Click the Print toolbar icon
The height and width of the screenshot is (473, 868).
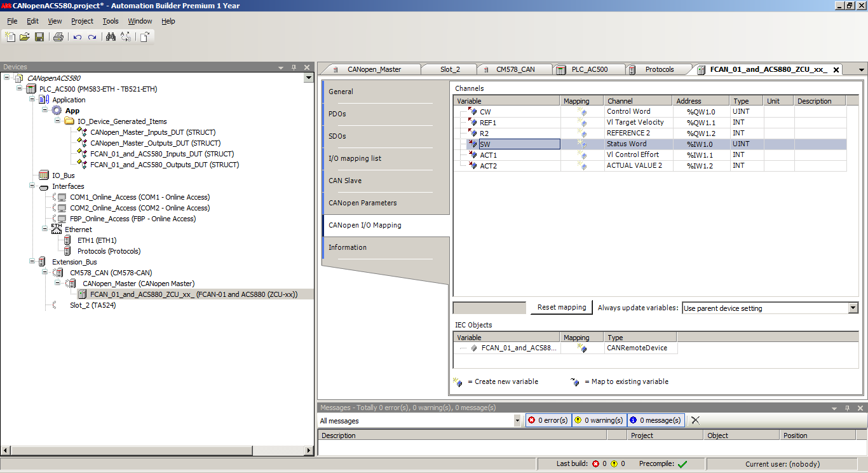click(x=58, y=37)
